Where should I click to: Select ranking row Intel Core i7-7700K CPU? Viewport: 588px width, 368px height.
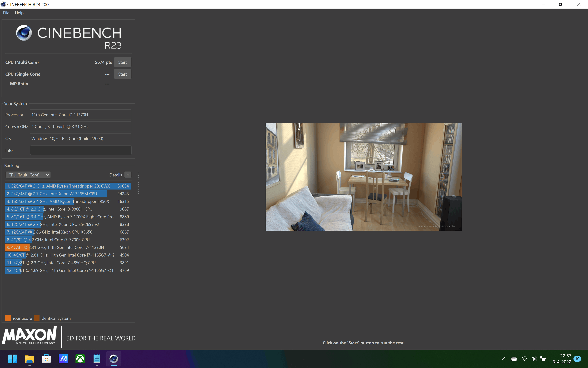coord(68,240)
